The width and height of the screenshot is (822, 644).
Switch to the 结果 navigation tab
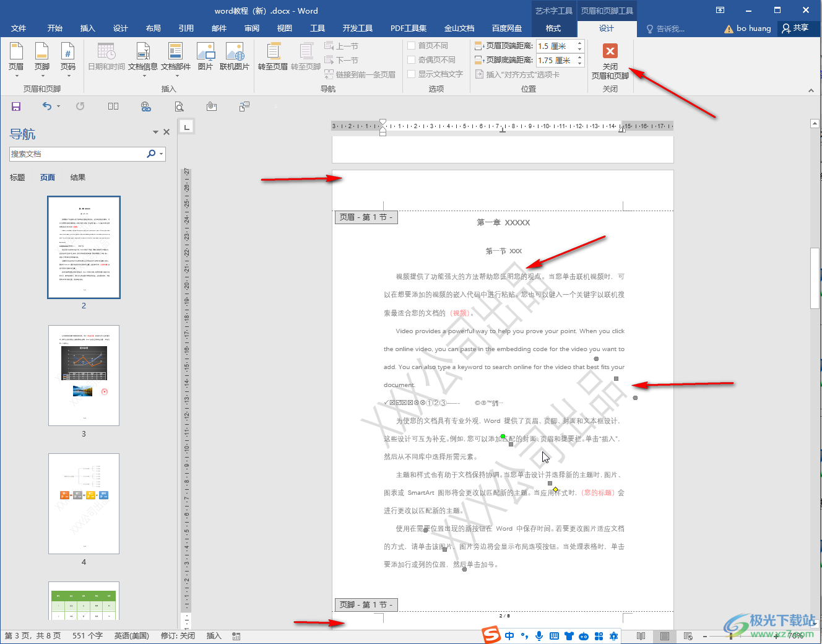coord(78,178)
